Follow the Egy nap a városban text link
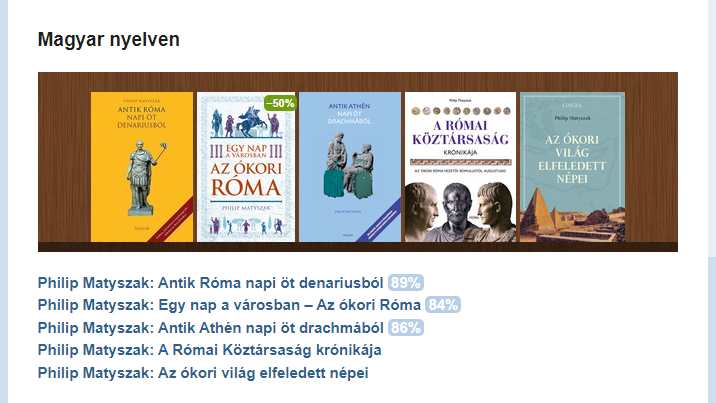 [229, 305]
